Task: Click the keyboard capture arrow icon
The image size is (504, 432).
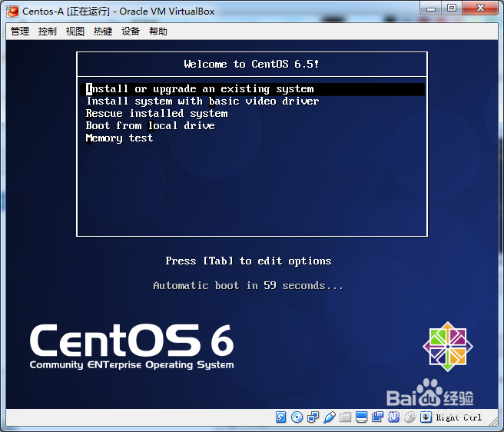Action: [426, 417]
